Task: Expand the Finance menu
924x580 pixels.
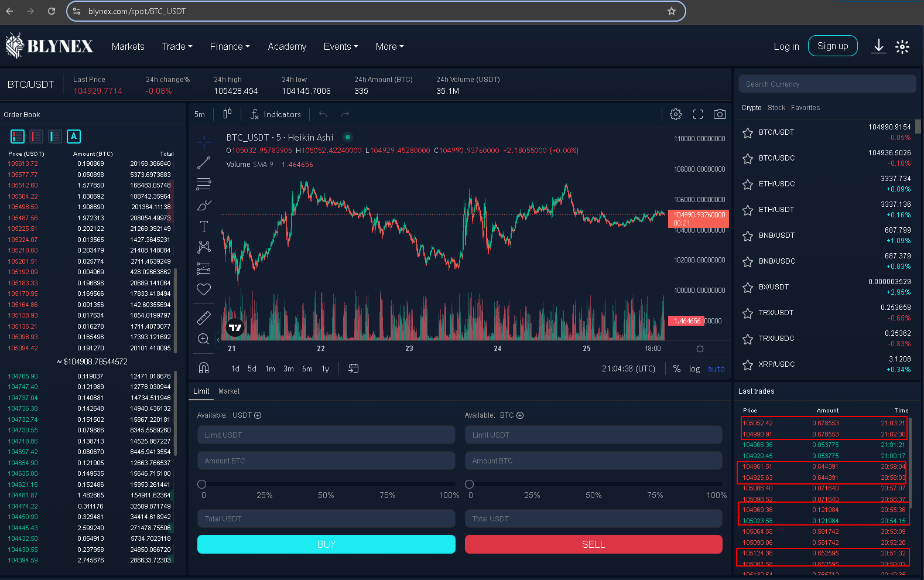Action: [230, 46]
